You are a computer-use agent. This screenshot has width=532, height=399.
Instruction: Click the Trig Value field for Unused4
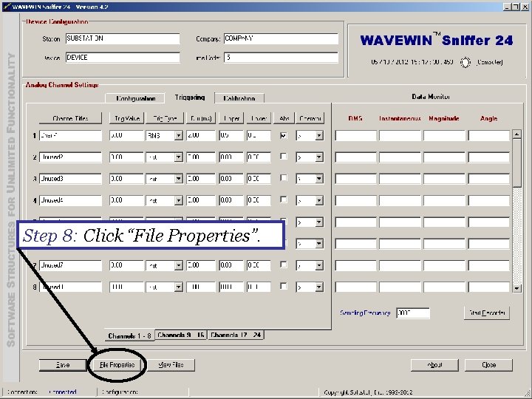pyautogui.click(x=126, y=200)
